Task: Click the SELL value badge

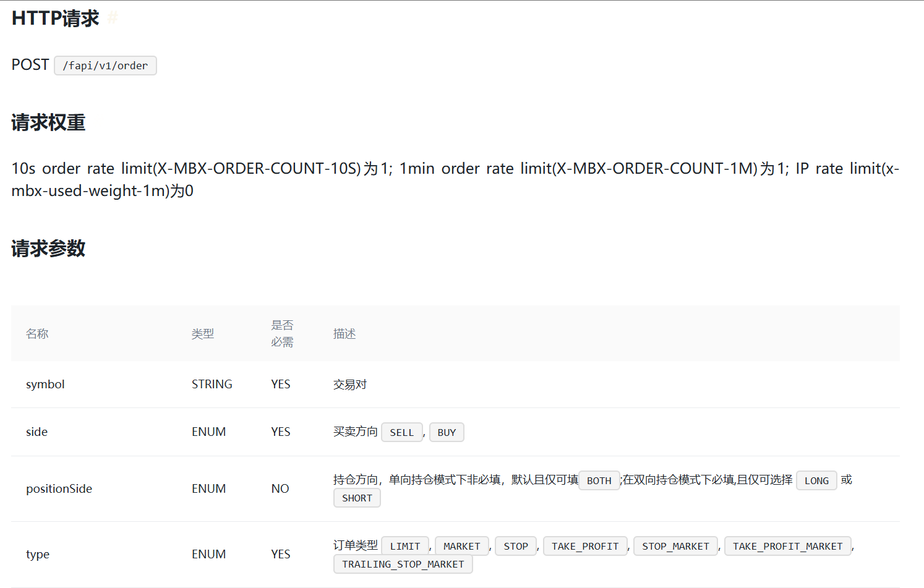Action: tap(402, 432)
